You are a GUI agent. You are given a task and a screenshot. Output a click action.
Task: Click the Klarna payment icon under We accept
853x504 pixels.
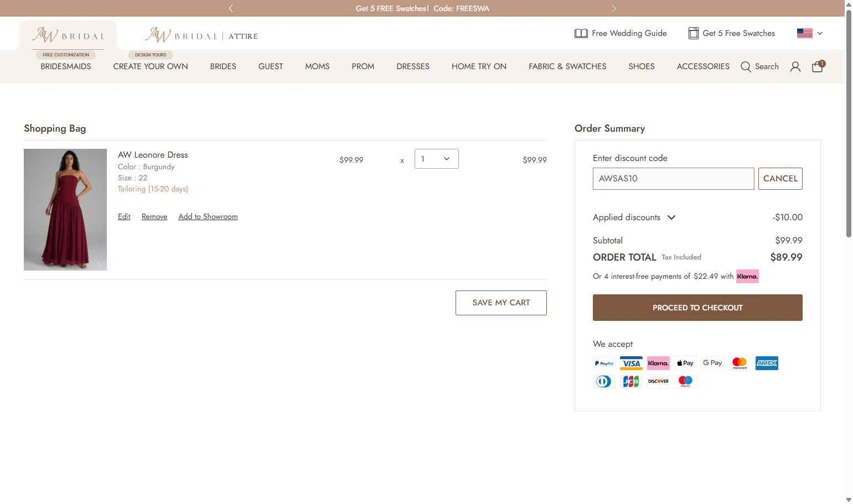658,363
